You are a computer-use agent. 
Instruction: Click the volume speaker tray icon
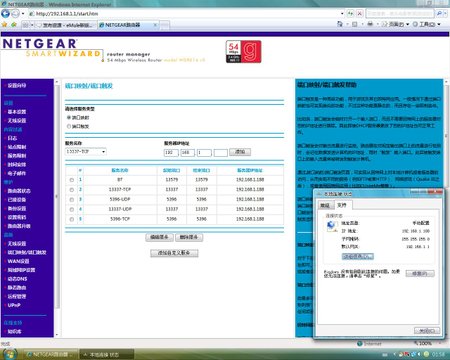(x=419, y=354)
